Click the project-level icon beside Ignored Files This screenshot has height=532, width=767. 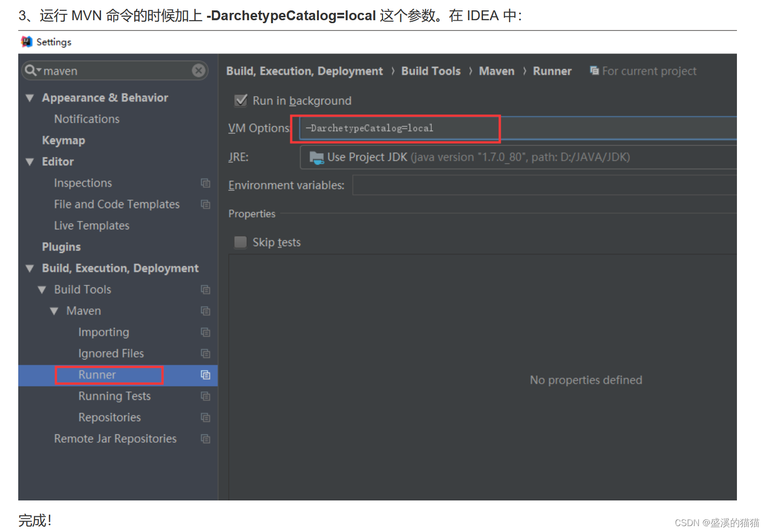pos(206,354)
